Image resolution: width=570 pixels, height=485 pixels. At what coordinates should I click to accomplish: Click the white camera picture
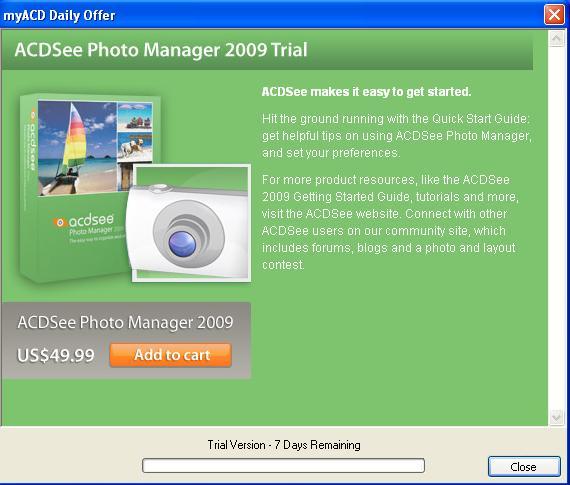[192, 223]
